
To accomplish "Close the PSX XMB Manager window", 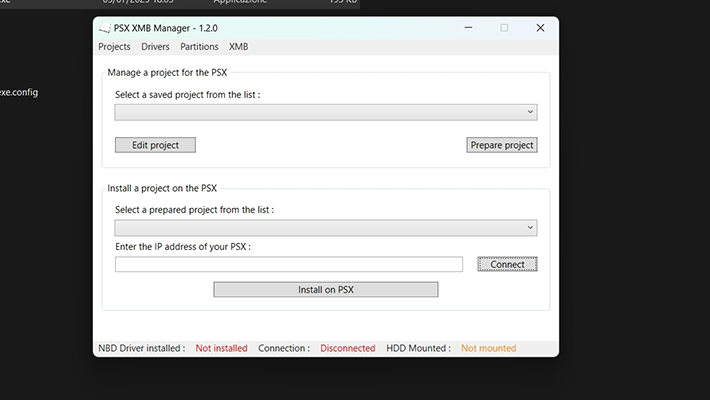I will point(540,28).
